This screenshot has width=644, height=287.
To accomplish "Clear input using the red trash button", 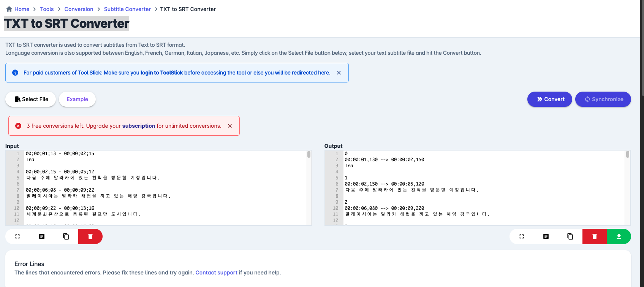I will [90, 236].
